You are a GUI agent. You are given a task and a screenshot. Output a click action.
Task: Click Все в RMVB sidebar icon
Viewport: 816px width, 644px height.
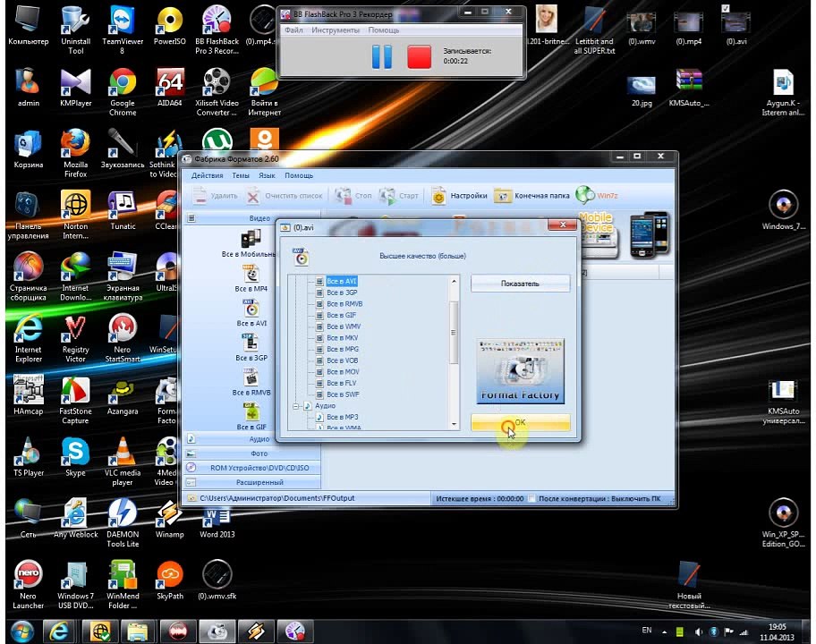pyautogui.click(x=251, y=382)
